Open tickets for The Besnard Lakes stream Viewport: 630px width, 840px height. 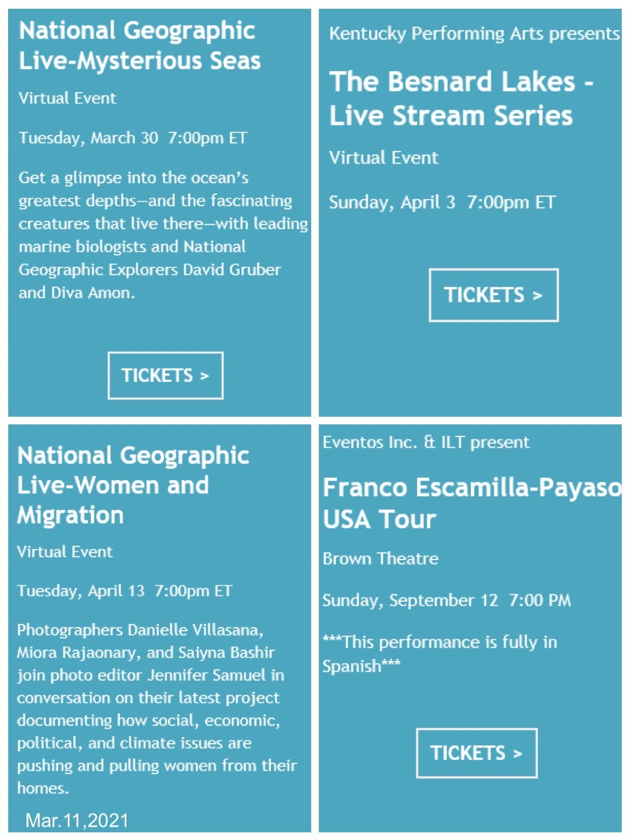click(493, 295)
